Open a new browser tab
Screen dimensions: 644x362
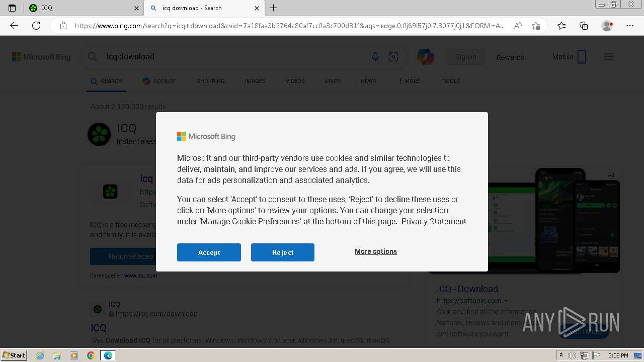point(274,8)
